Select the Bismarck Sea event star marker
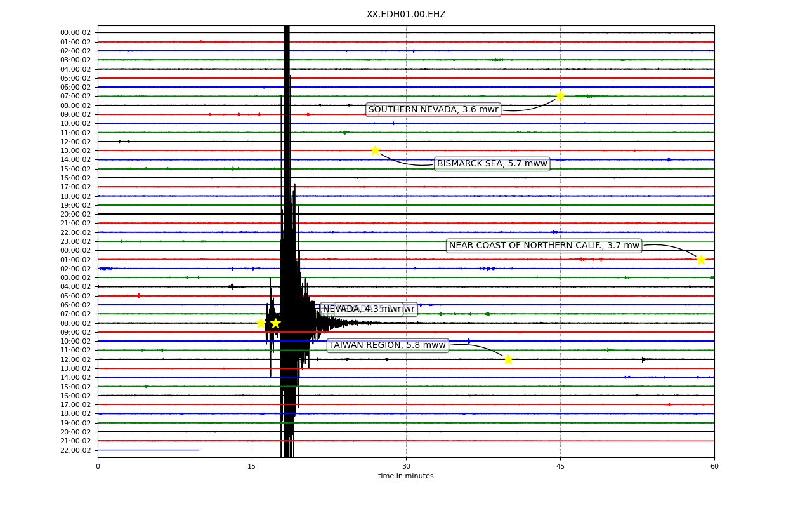The height and width of the screenshot is (508, 812). 375,150
